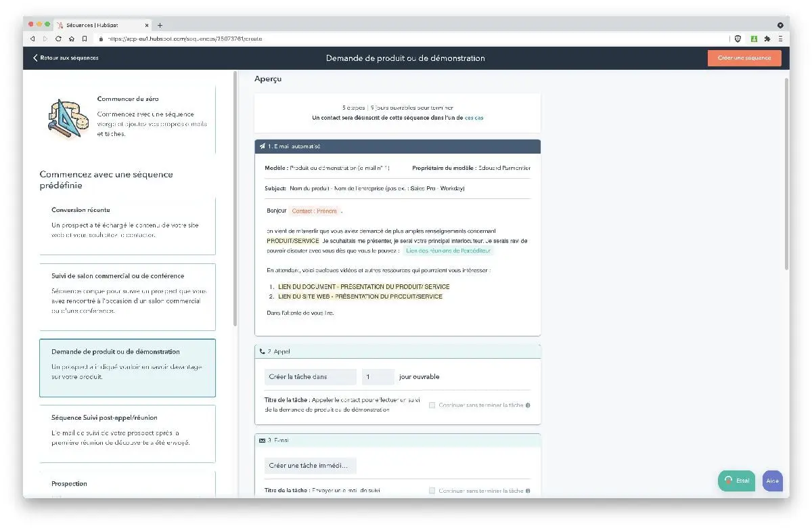Select the Séquences | HubSpot browser tab

point(104,25)
